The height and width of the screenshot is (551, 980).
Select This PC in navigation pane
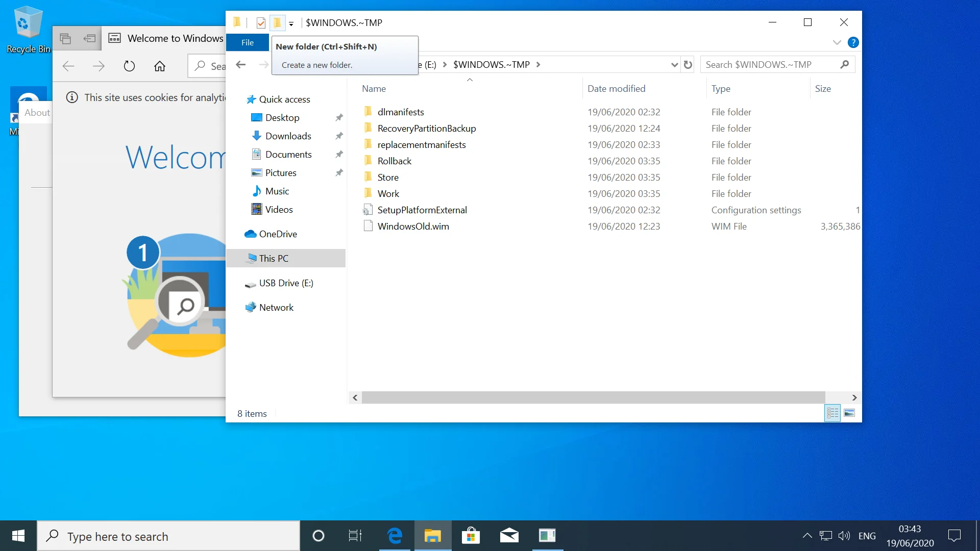tap(286, 258)
